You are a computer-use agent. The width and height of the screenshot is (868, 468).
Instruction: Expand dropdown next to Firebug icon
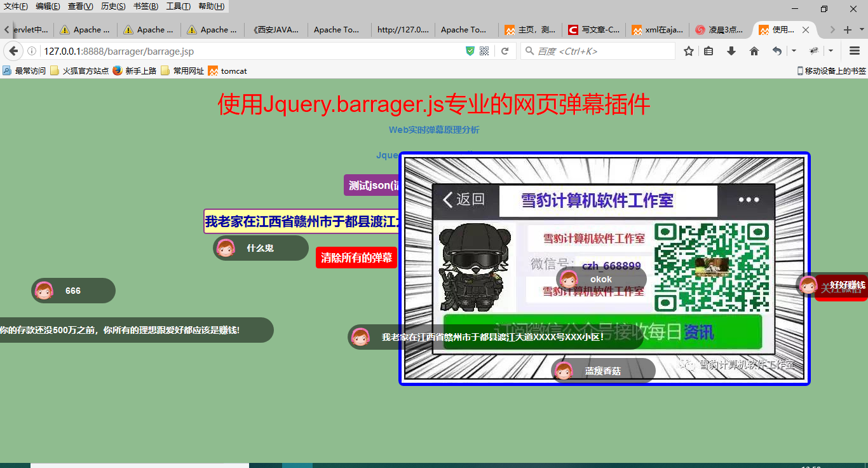831,51
